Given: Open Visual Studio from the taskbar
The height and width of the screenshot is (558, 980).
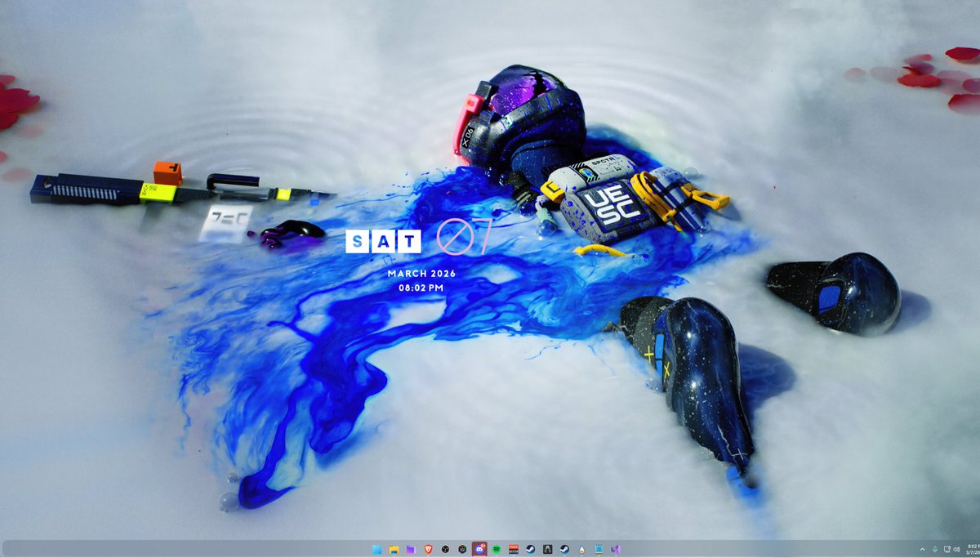Looking at the screenshot, I should [616, 550].
